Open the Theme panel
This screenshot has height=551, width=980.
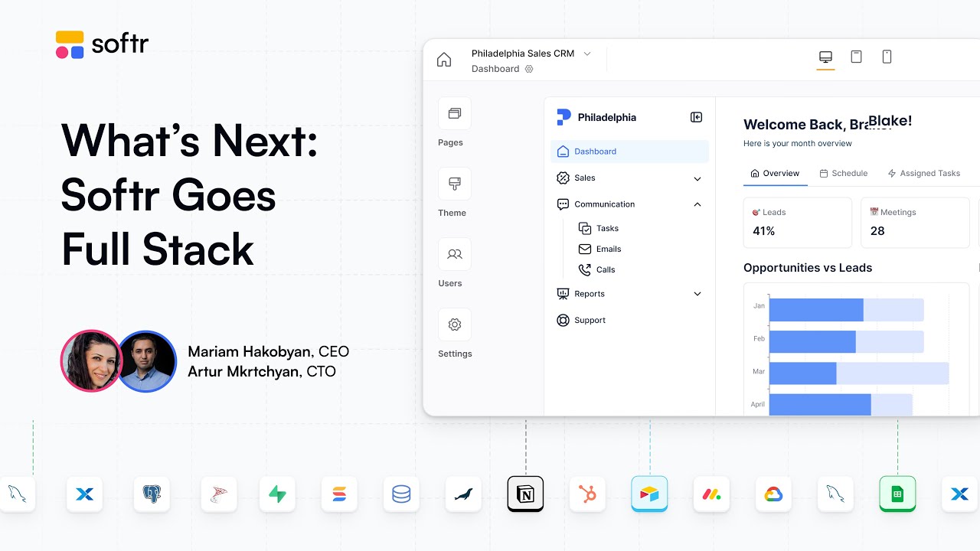click(455, 184)
